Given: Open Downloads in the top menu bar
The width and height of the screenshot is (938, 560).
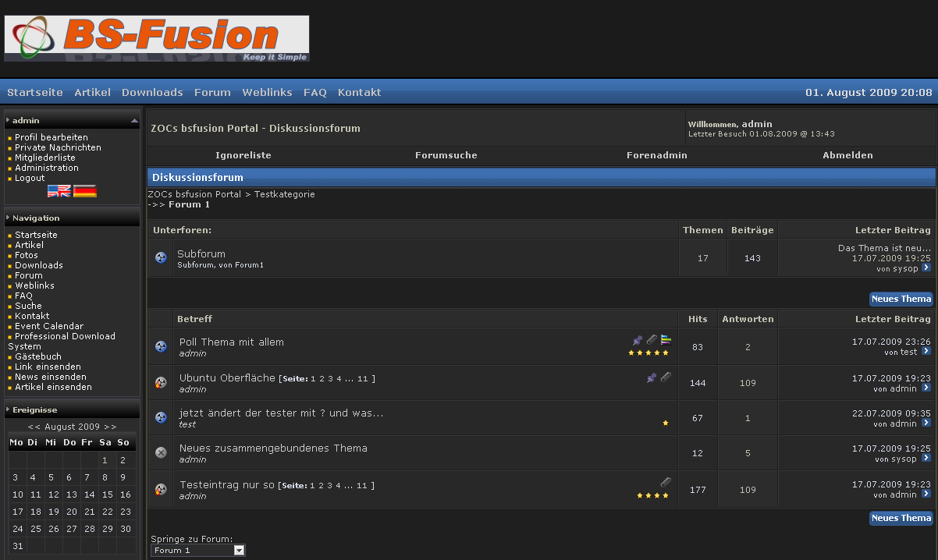Looking at the screenshot, I should (x=152, y=92).
